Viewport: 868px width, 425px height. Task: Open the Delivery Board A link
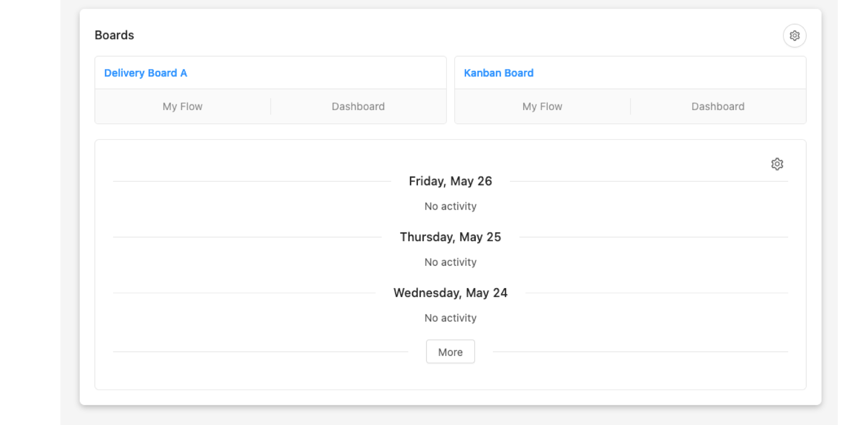point(145,73)
